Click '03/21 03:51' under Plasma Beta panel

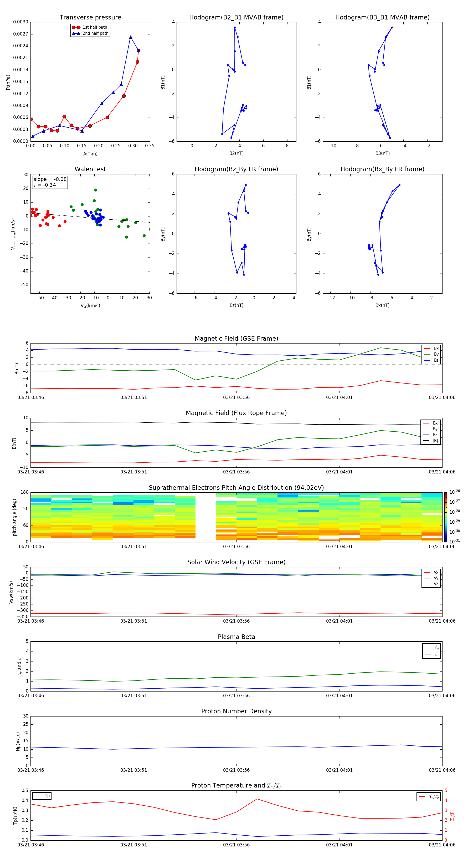click(x=134, y=695)
